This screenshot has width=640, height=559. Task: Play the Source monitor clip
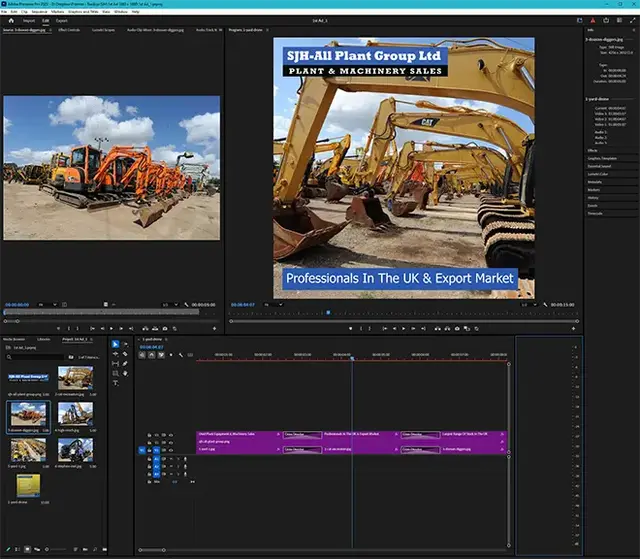pyautogui.click(x=111, y=328)
